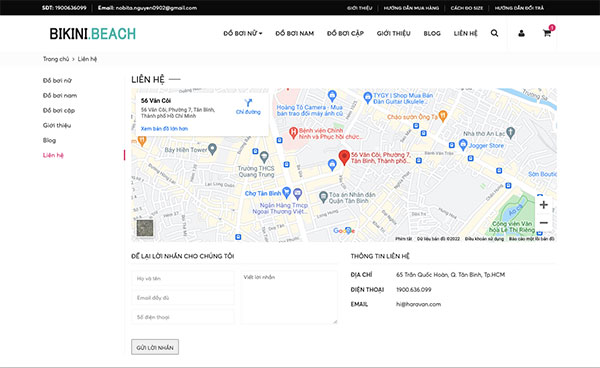This screenshot has width=600, height=368.
Task: Open the shopping cart icon
Action: (547, 33)
